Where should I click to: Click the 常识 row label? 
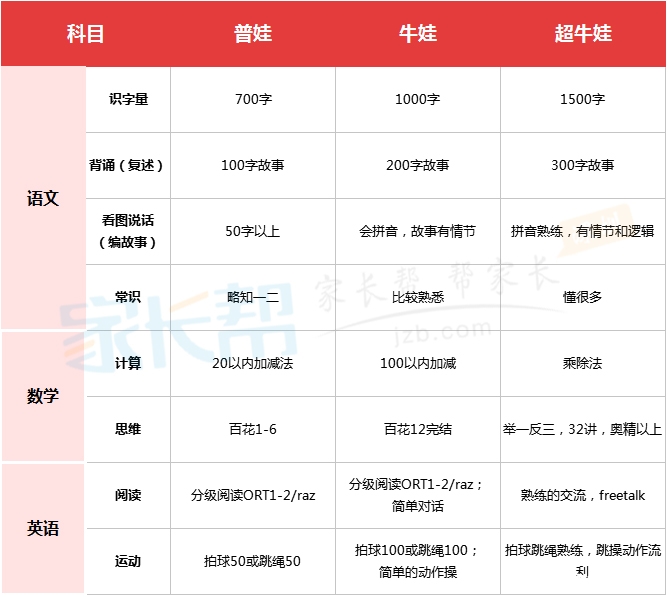128,297
